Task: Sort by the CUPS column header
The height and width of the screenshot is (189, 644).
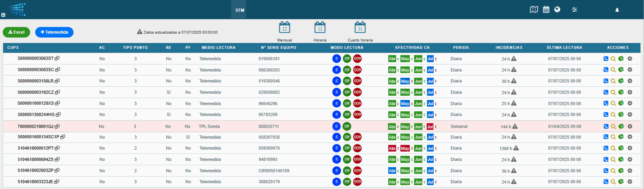Action: click(13, 47)
